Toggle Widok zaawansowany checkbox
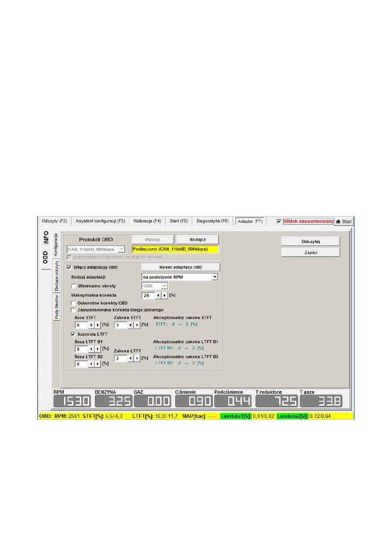Screen dimensions: 392x555 (279, 221)
